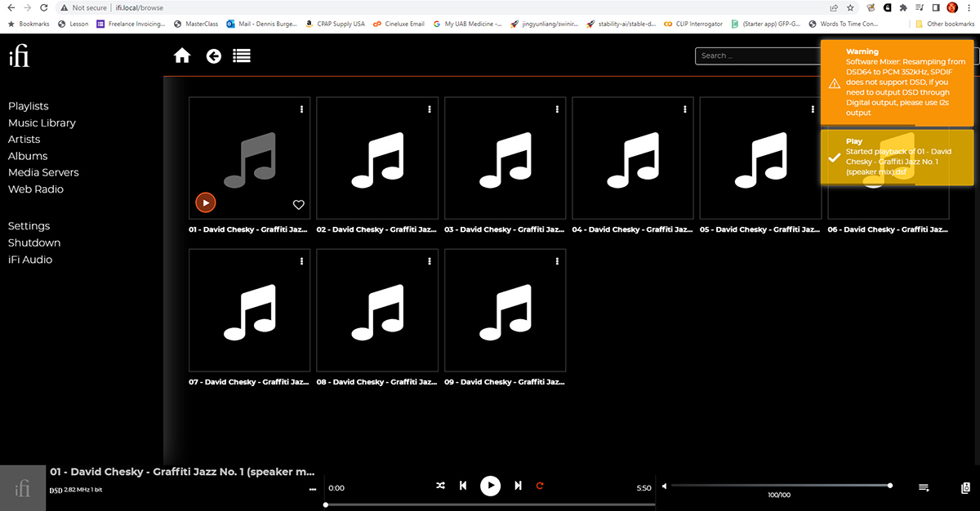Viewport: 980px width, 511px height.
Task: Open the CLIP Interrogator bookmark
Action: coord(693,24)
